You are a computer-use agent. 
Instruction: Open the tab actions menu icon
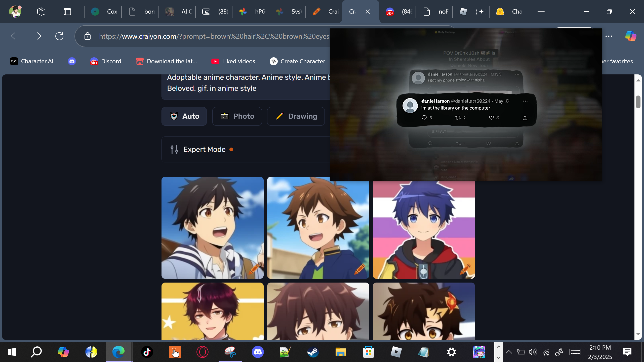pyautogui.click(x=67, y=12)
